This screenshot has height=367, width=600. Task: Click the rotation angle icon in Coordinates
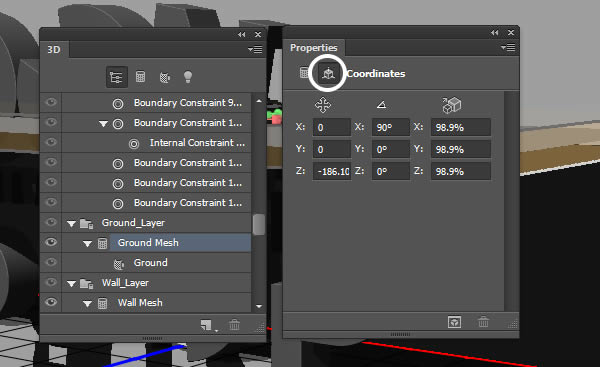(x=382, y=104)
